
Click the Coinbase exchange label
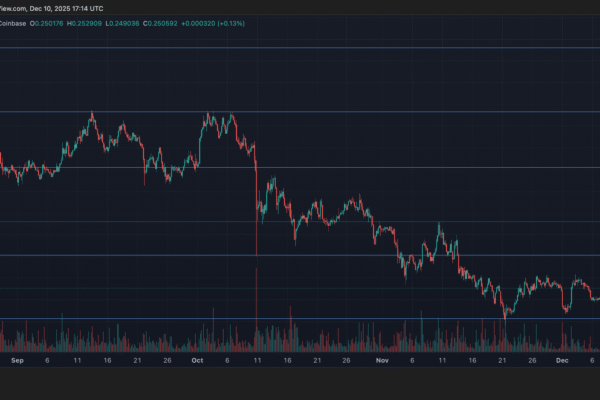[x=14, y=24]
